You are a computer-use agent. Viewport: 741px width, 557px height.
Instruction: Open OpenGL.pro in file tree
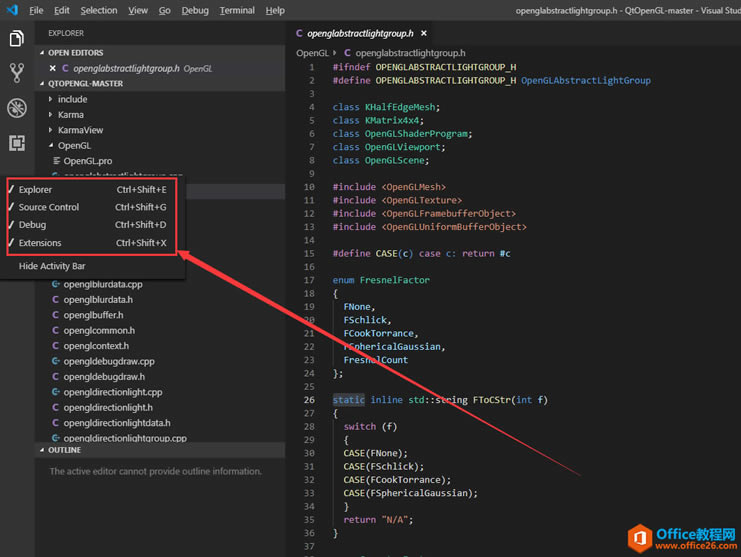tap(88, 161)
